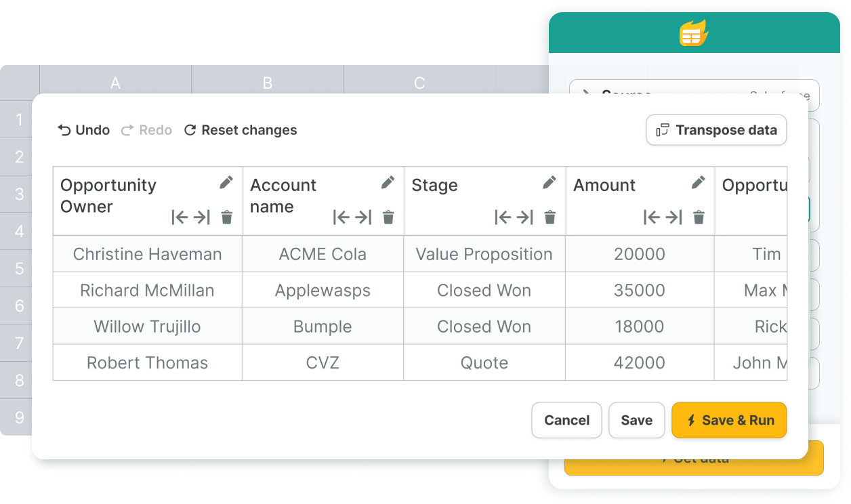Edit the Stage column header name

[549, 183]
